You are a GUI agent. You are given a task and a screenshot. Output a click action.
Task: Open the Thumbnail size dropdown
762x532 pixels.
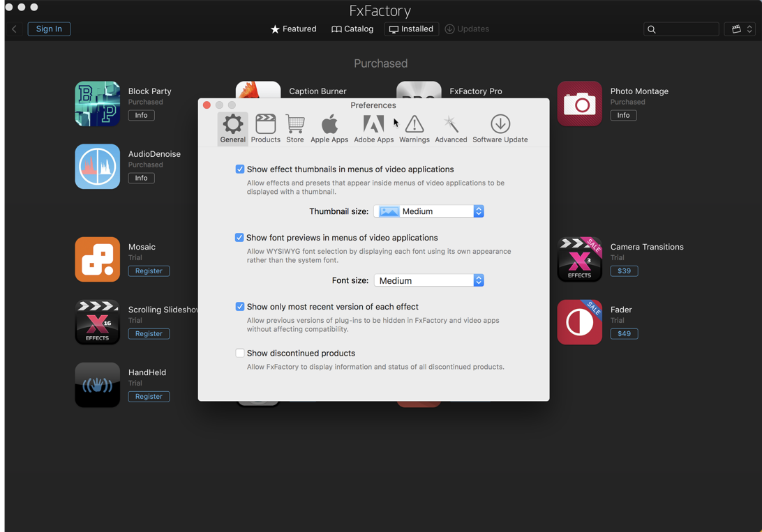428,211
